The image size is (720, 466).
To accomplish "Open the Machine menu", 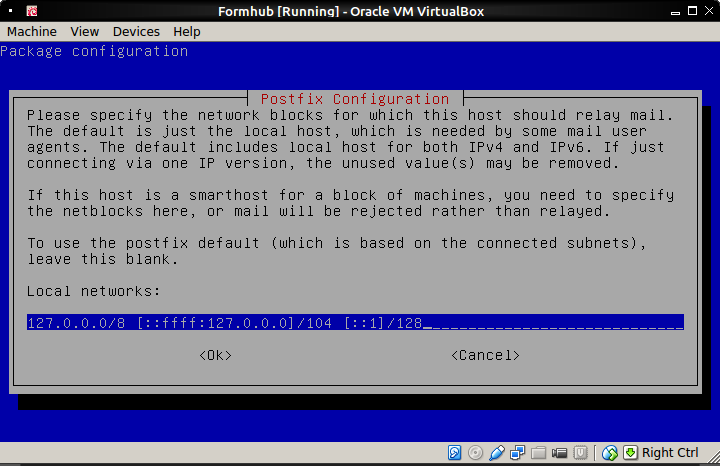I will pyautogui.click(x=32, y=32).
